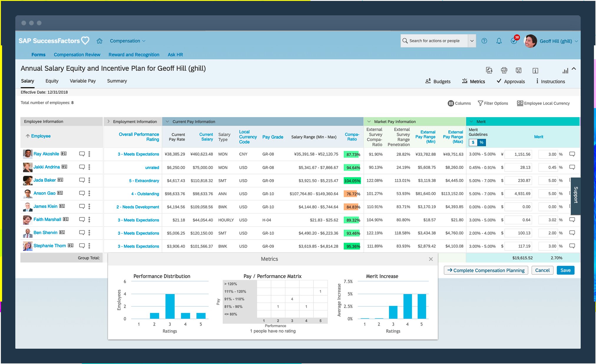Click Complete Compensation Planning button
The height and width of the screenshot is (364, 596).
pyautogui.click(x=486, y=270)
